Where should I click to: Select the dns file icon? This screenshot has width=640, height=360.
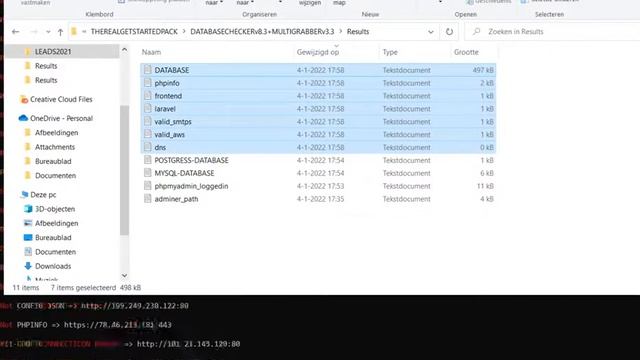pyautogui.click(x=147, y=147)
